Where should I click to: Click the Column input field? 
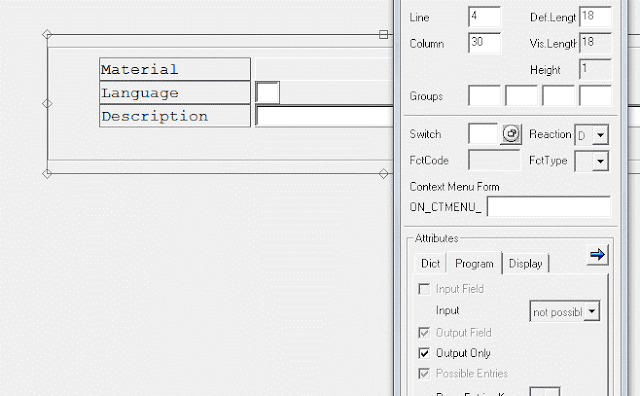pos(484,43)
